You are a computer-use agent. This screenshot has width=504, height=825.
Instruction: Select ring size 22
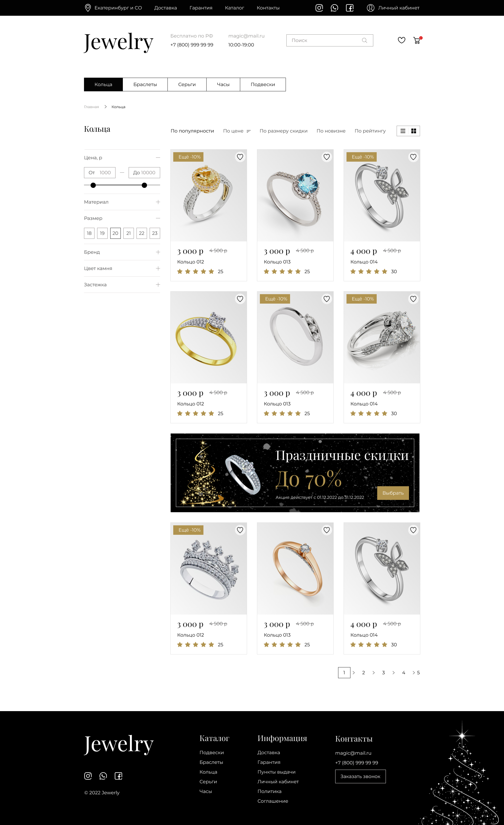click(x=142, y=233)
